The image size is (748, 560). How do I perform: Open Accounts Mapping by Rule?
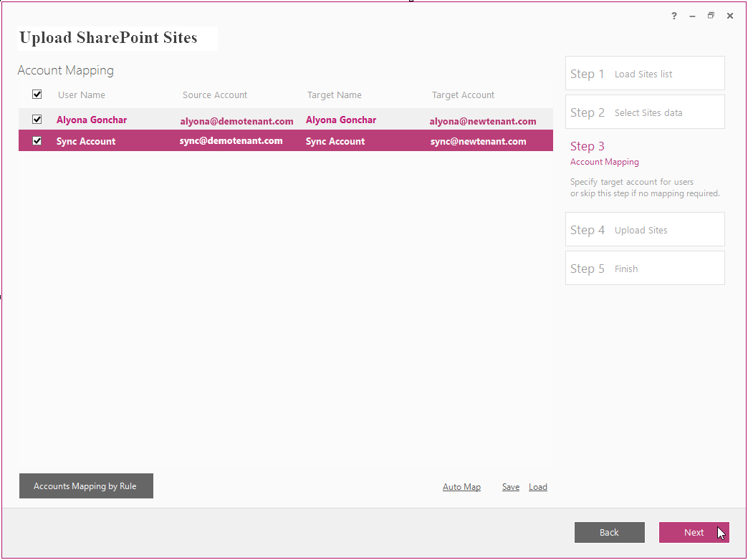[87, 486]
